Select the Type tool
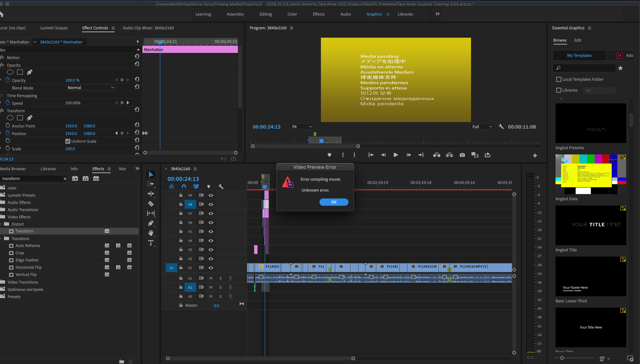 pyautogui.click(x=151, y=243)
